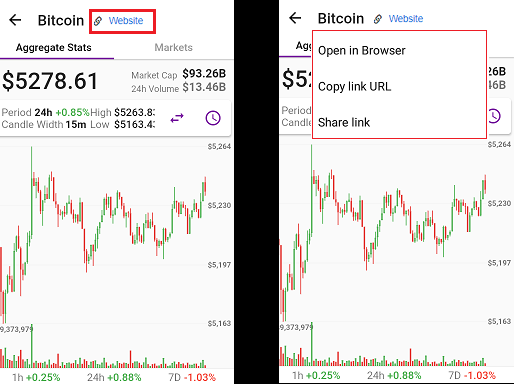The height and width of the screenshot is (384, 514).
Task: Click link chain icon in left header
Action: click(x=98, y=21)
